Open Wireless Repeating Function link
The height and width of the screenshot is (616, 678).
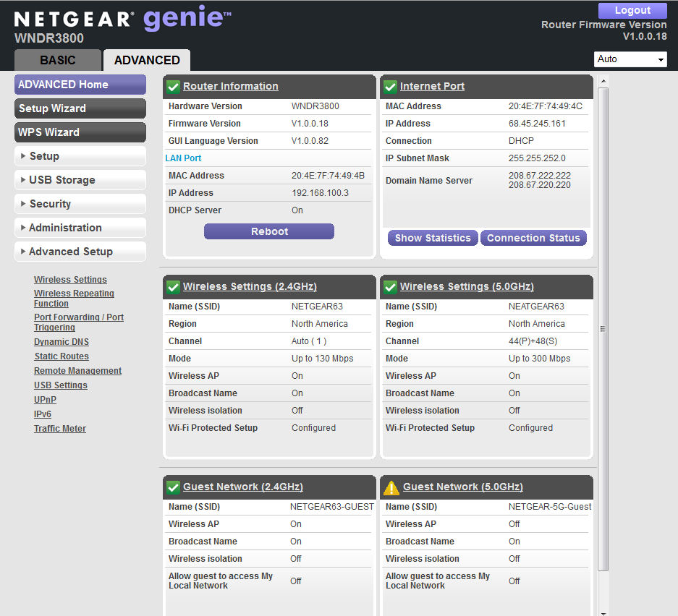pyautogui.click(x=74, y=298)
